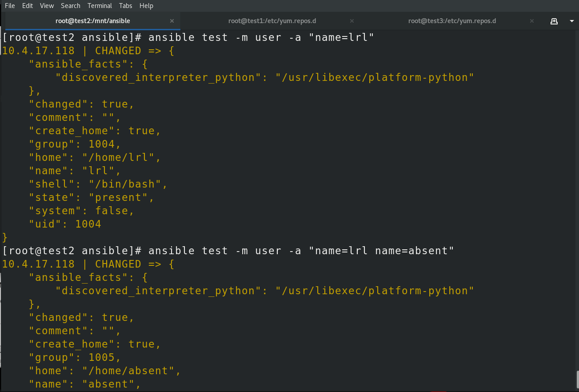Switch to root@test1:/etc/yum.repos.d tab
The image size is (579, 392).
point(272,21)
